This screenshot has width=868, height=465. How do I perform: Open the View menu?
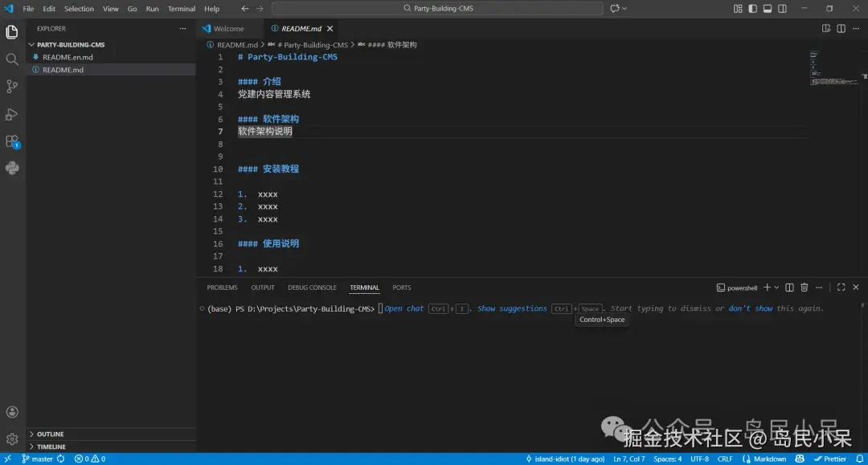110,8
